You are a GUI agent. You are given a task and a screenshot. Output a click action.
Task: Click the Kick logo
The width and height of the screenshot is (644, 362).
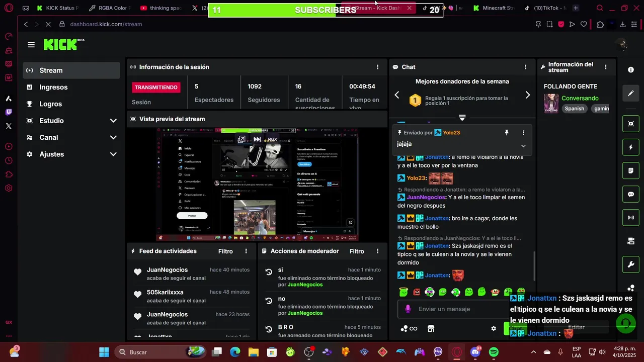pos(63,44)
